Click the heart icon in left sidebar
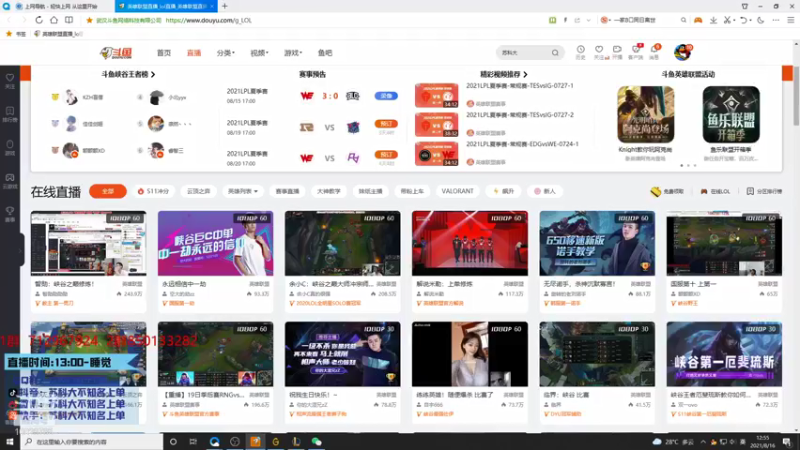 coord(10,80)
